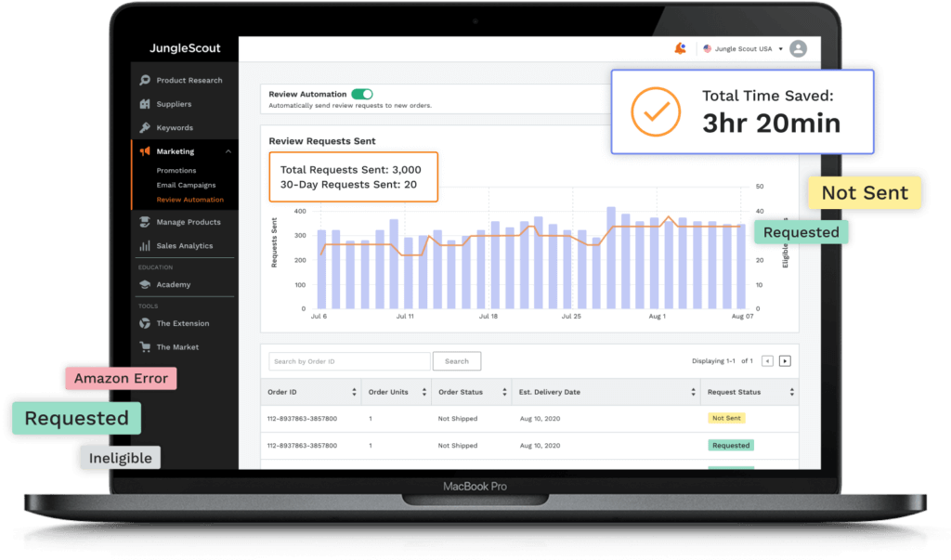Screen dimensions: 951x560
Task: Click The Extension browser icon
Action: coord(145,323)
